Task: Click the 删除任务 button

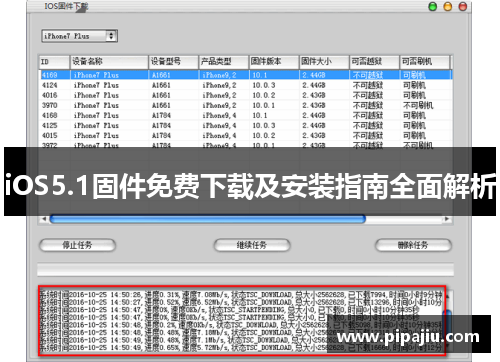Action: 413,245
